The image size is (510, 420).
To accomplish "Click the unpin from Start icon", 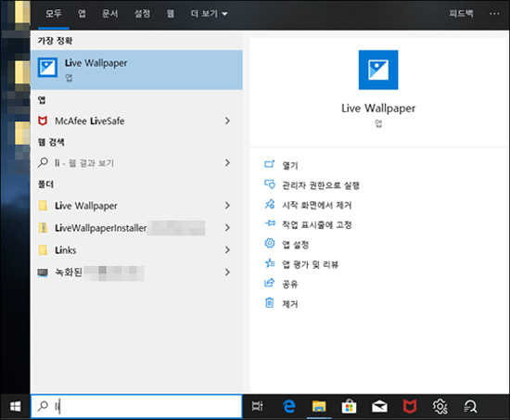I will tap(269, 204).
